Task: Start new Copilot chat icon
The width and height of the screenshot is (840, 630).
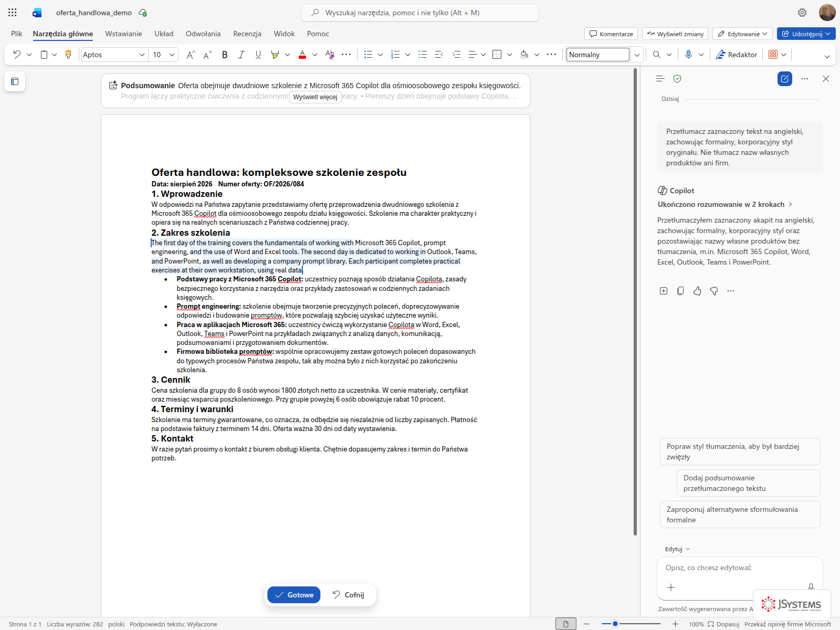Action: pyautogui.click(x=785, y=79)
